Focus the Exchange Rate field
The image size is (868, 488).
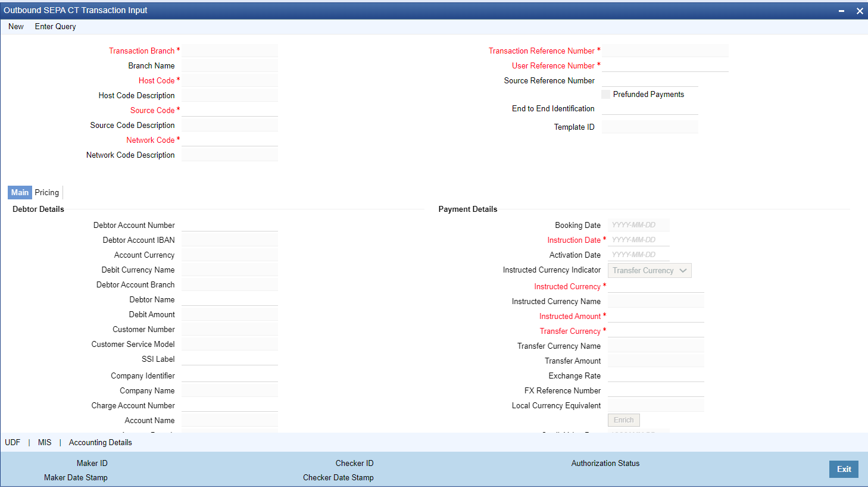656,376
